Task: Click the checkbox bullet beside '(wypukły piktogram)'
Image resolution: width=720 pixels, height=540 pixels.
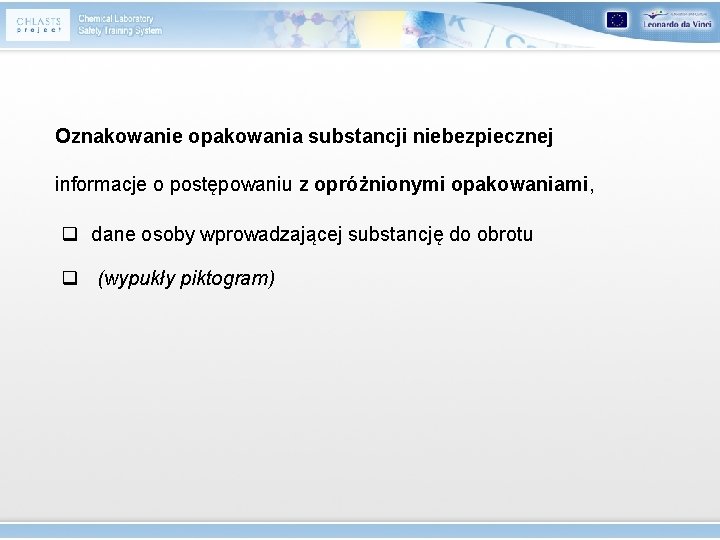Action: pos(70,278)
